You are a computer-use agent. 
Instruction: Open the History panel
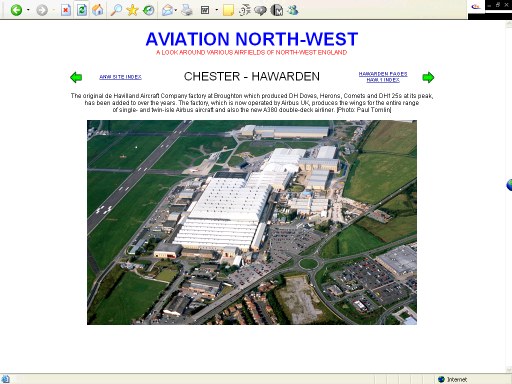[148, 10]
